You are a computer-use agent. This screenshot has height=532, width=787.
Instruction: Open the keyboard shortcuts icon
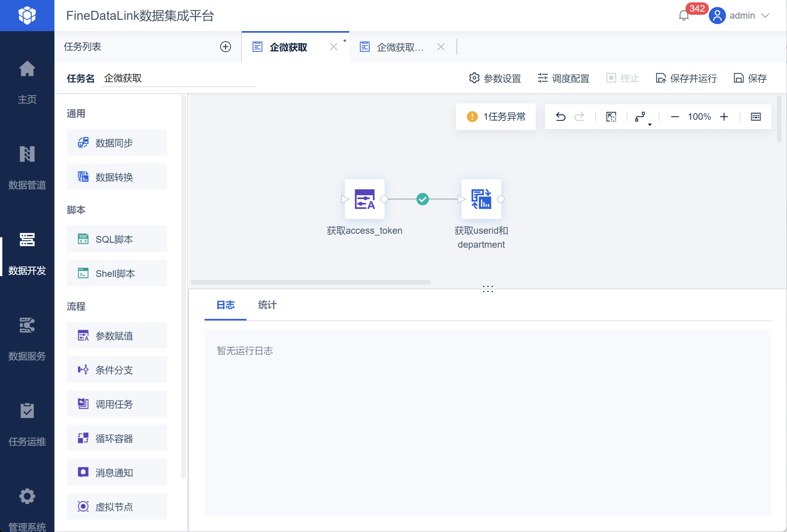point(756,117)
